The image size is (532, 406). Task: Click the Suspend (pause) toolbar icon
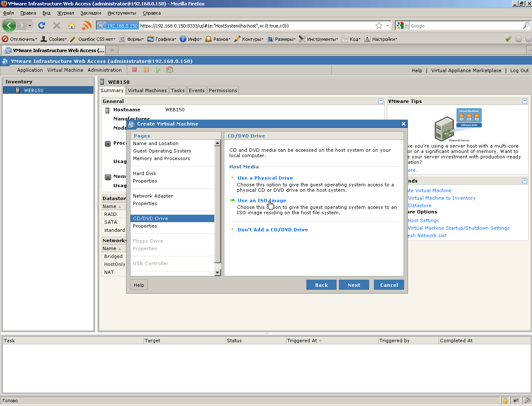click(146, 70)
